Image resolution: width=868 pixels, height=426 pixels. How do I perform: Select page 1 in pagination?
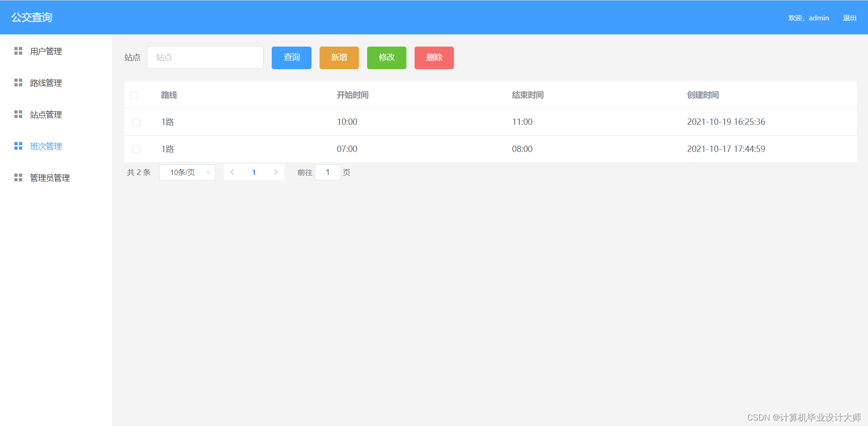point(254,172)
